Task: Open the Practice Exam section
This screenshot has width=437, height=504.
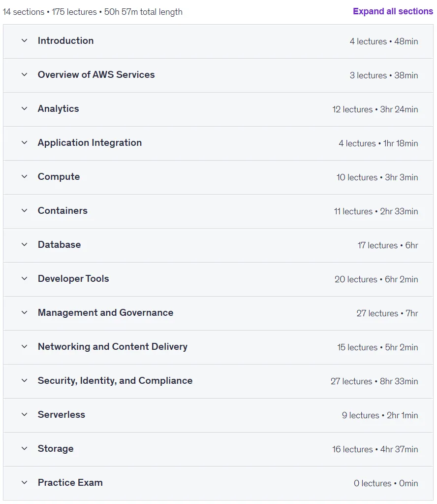Action: (218, 483)
